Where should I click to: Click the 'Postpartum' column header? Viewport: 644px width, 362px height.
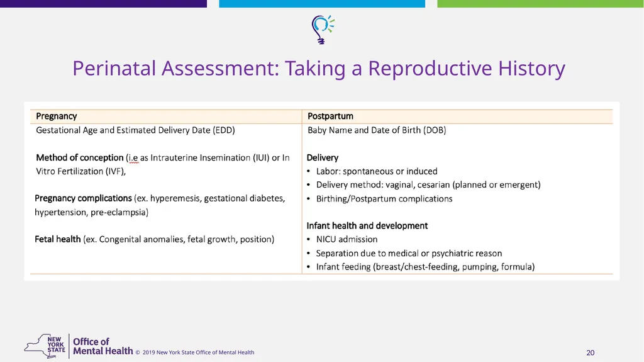(x=330, y=116)
